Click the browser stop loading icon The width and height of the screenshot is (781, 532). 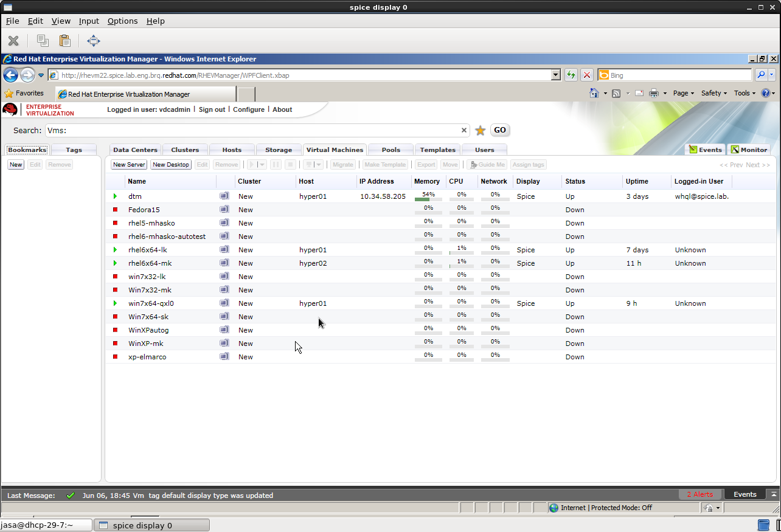[586, 75]
